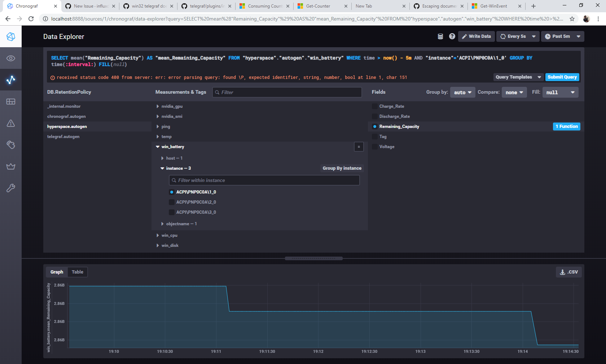Check the Voltage field checkbox
This screenshot has height=364, width=606.
374,147
